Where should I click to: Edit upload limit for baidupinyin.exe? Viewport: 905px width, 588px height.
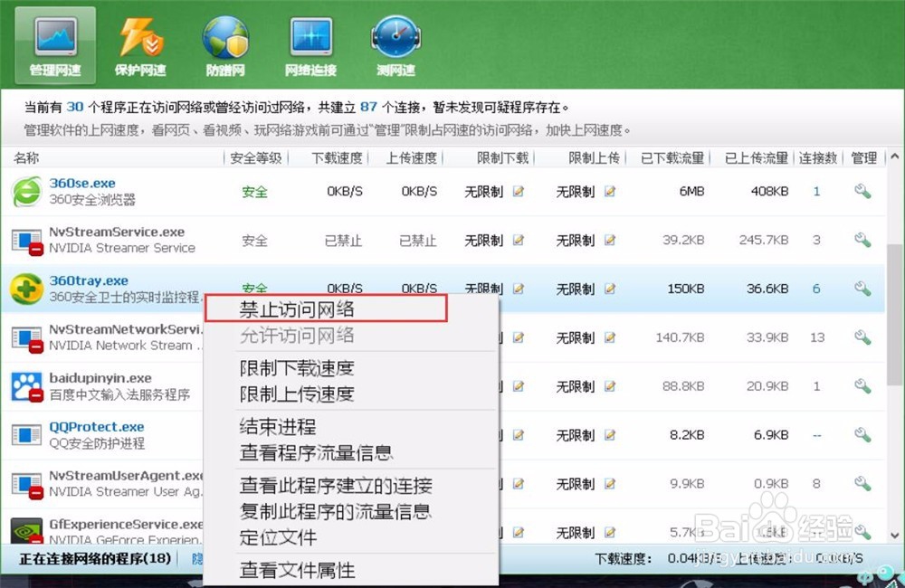(x=609, y=386)
